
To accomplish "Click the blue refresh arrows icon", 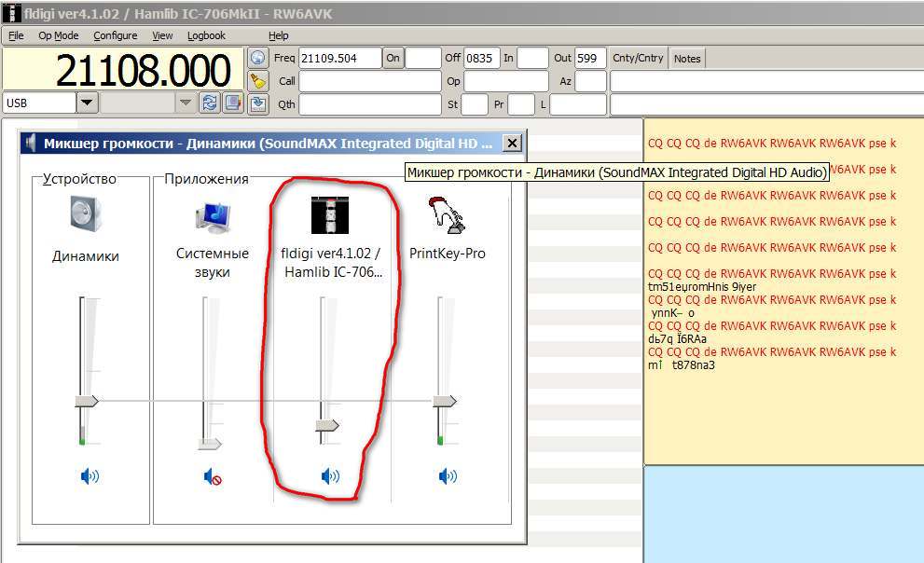I will coord(210,103).
